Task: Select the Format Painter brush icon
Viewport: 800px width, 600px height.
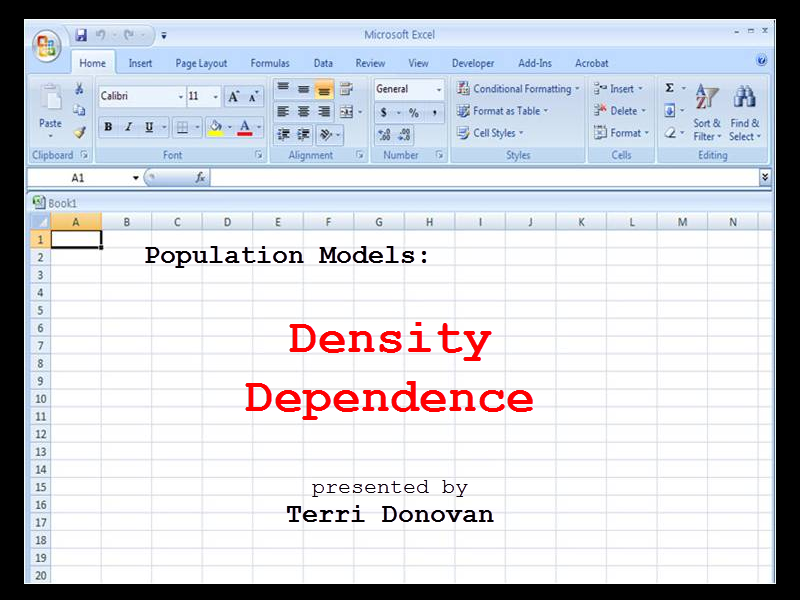Action: pos(79,131)
